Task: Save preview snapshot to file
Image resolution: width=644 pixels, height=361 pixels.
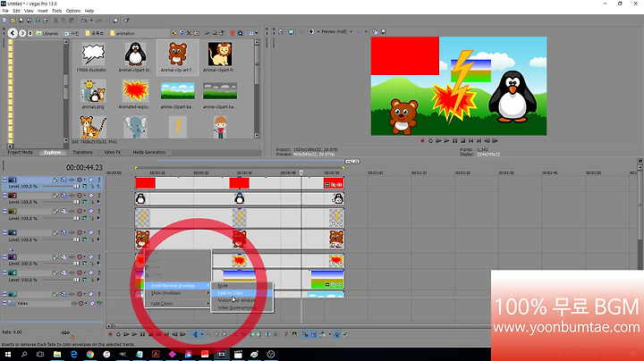Action: pos(383,31)
